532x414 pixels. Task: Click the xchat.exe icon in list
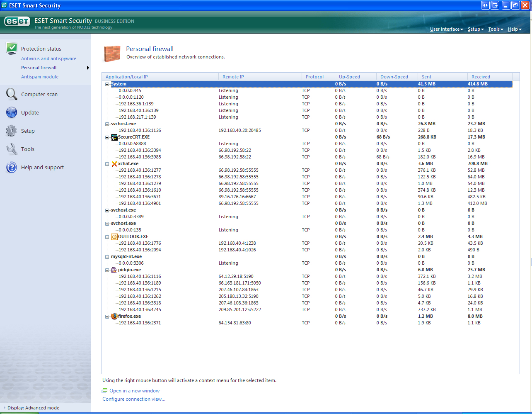tap(114, 164)
